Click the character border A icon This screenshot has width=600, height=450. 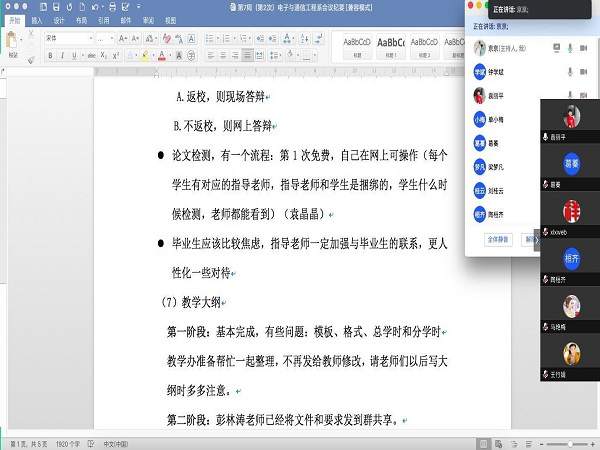[191, 38]
